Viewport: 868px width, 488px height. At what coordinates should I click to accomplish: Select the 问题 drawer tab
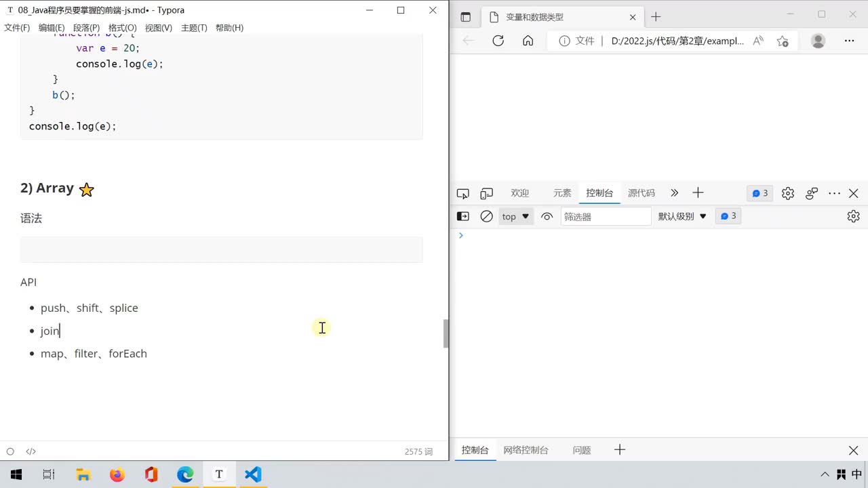pos(582,450)
